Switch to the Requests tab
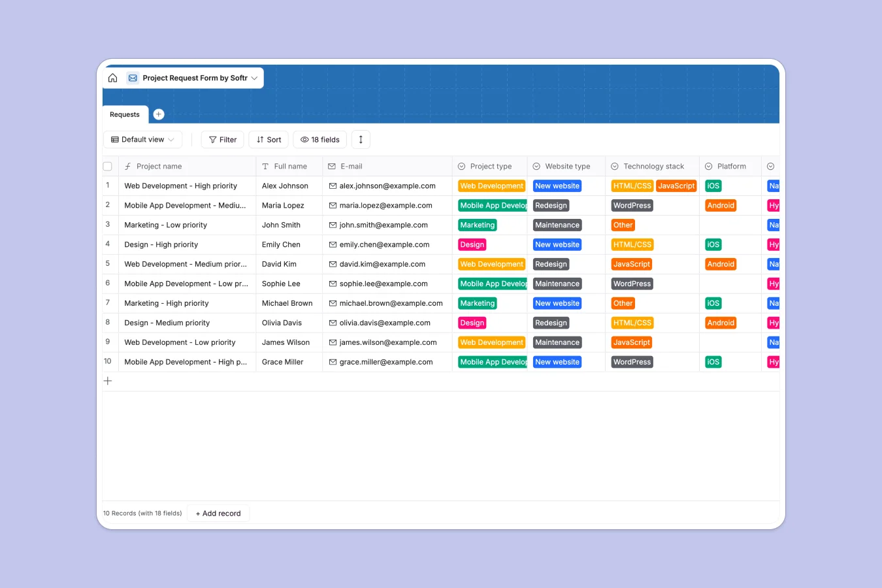The width and height of the screenshot is (882, 588). 124,115
